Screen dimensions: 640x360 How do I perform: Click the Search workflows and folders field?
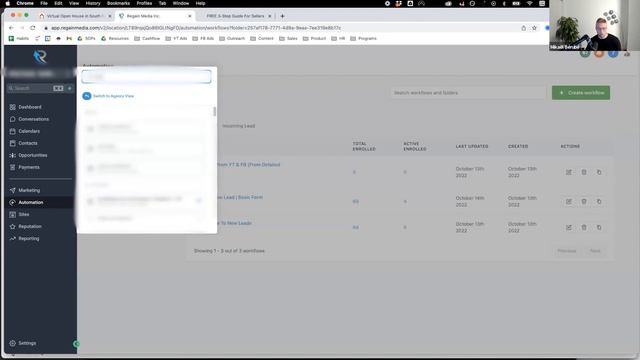[468, 93]
